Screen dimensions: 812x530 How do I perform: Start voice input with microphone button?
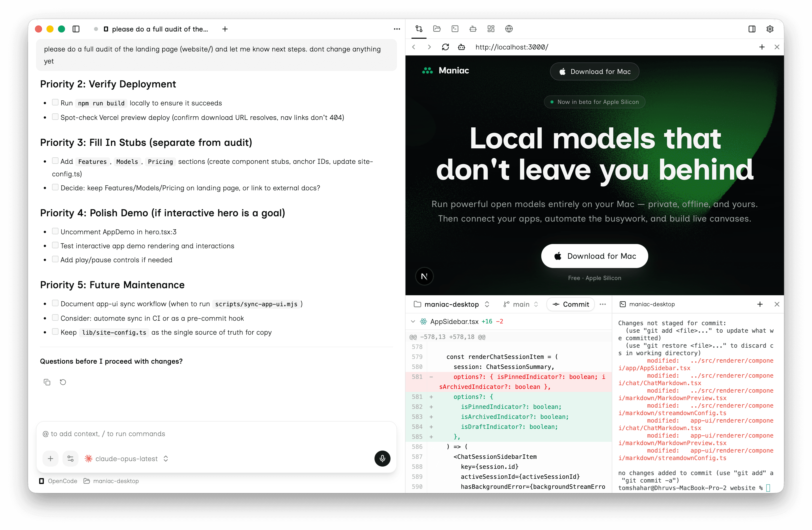coord(382,458)
